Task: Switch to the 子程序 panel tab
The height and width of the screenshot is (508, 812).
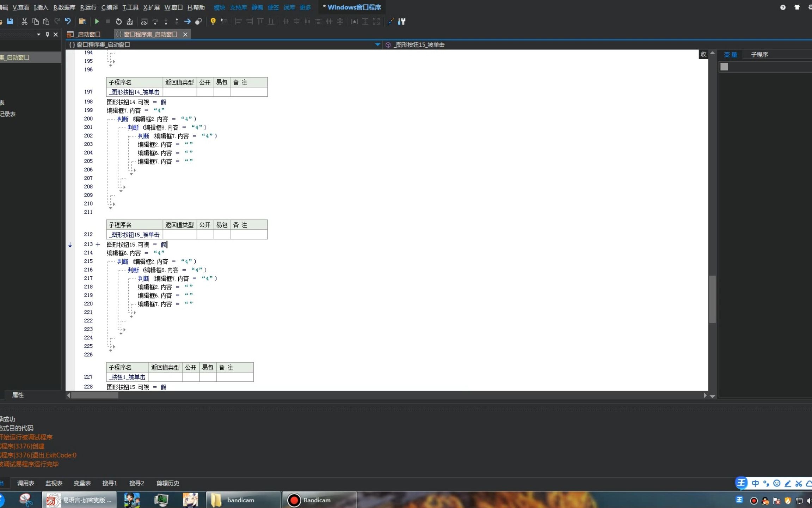Action: click(759, 55)
